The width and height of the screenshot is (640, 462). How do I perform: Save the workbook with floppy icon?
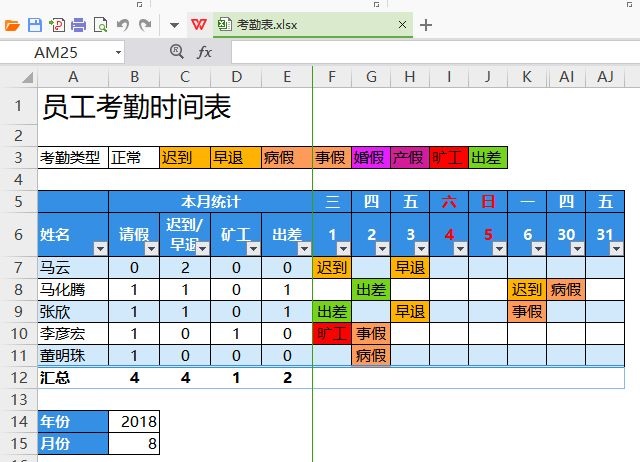point(35,25)
